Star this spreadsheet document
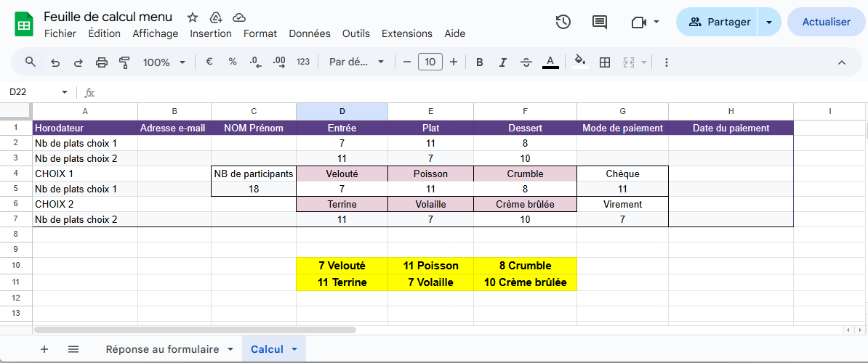This screenshot has width=868, height=363. point(193,17)
